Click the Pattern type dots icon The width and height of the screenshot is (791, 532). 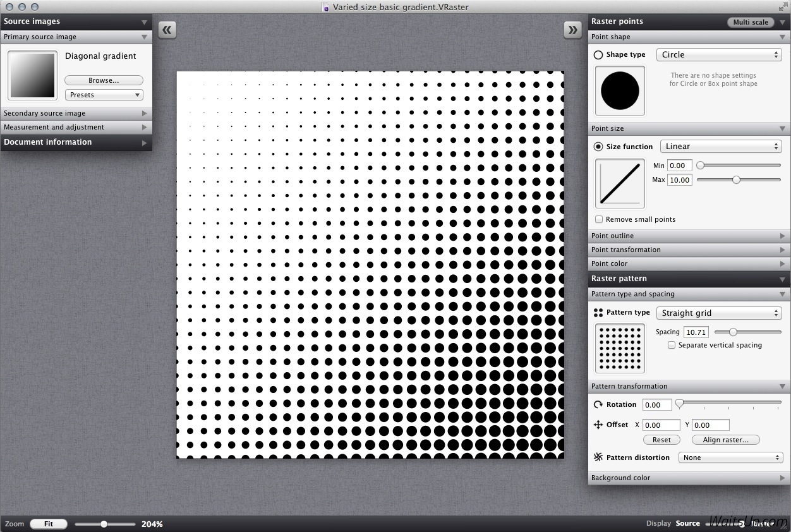tap(598, 313)
